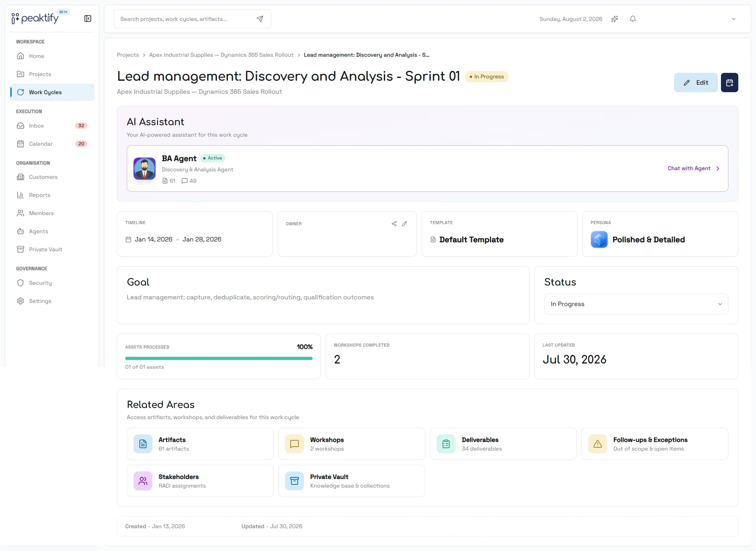The image size is (756, 551).
Task: Click the Active status tag
Action: point(213,158)
